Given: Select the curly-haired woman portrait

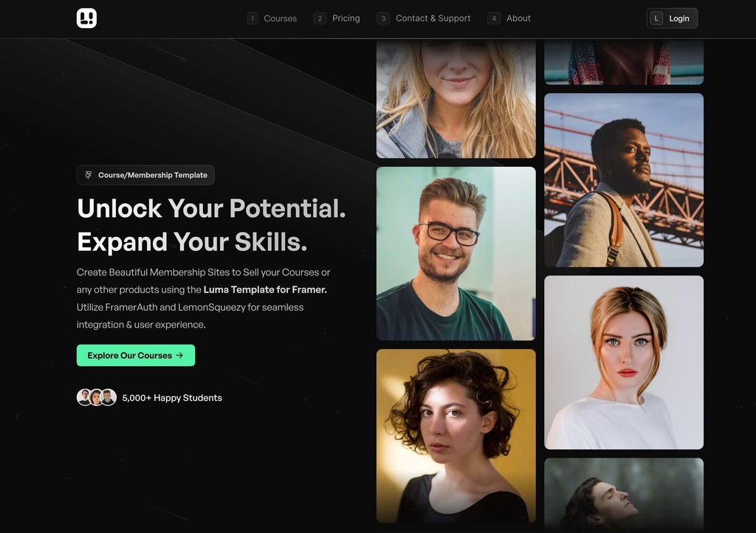Looking at the screenshot, I should pos(456,436).
